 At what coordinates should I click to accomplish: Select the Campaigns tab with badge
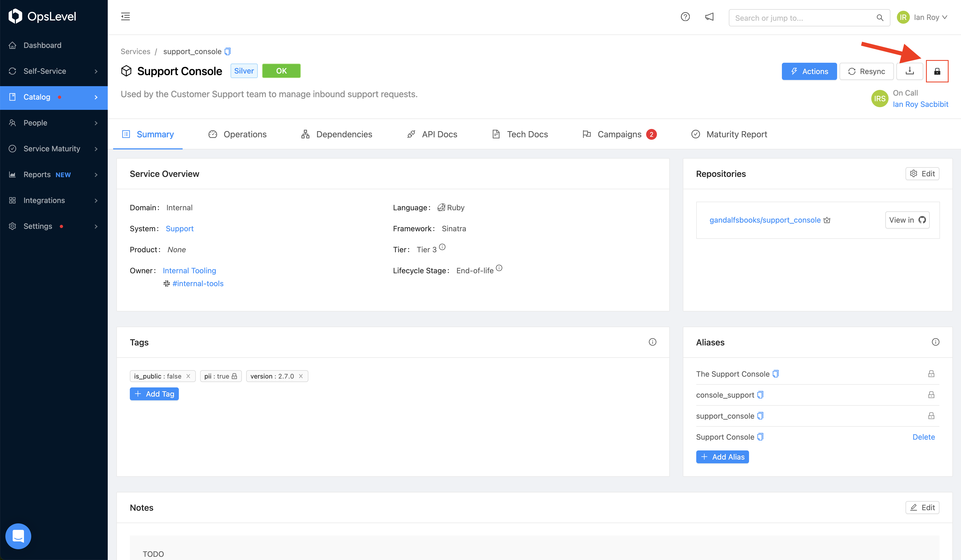[x=619, y=134]
